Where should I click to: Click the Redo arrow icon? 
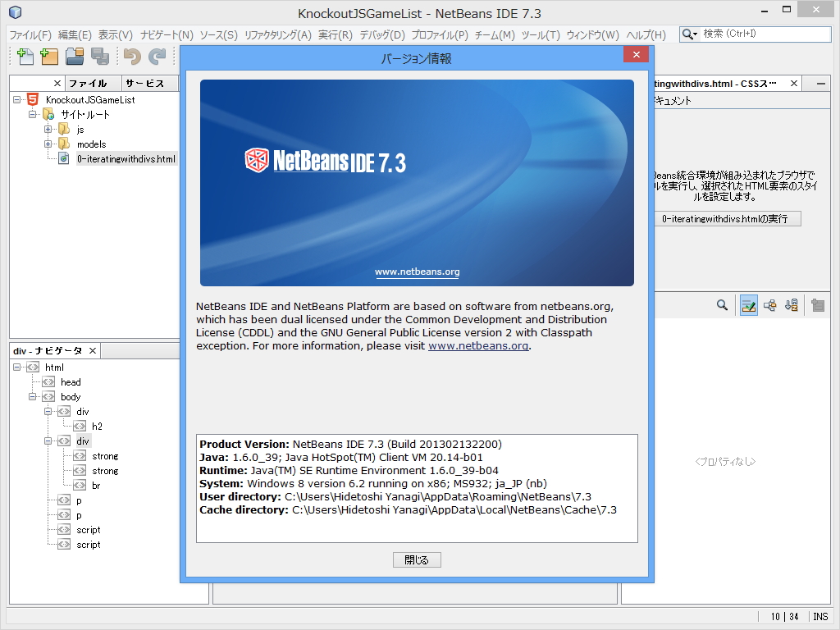click(155, 57)
